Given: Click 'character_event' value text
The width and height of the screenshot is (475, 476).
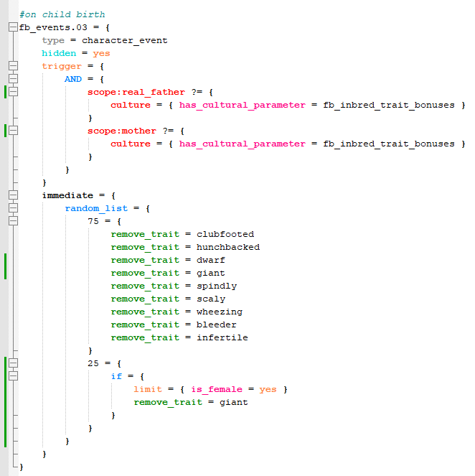Looking at the screenshot, I should pyautogui.click(x=125, y=40).
